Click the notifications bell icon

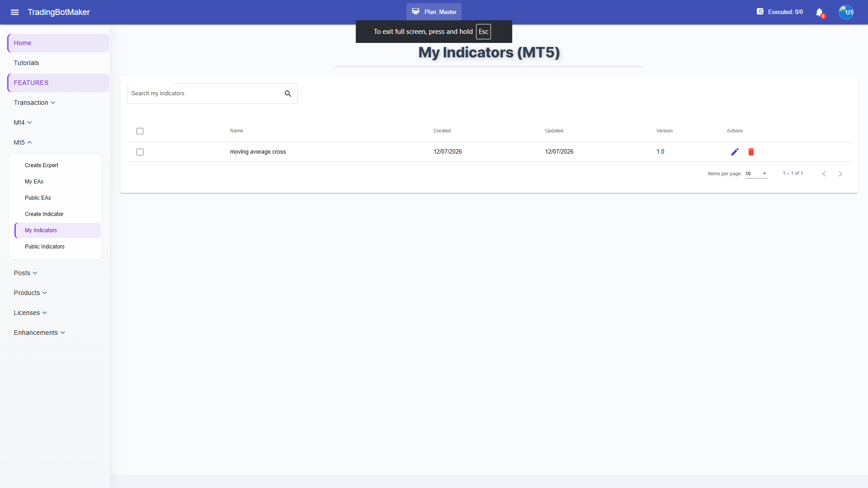(x=819, y=12)
